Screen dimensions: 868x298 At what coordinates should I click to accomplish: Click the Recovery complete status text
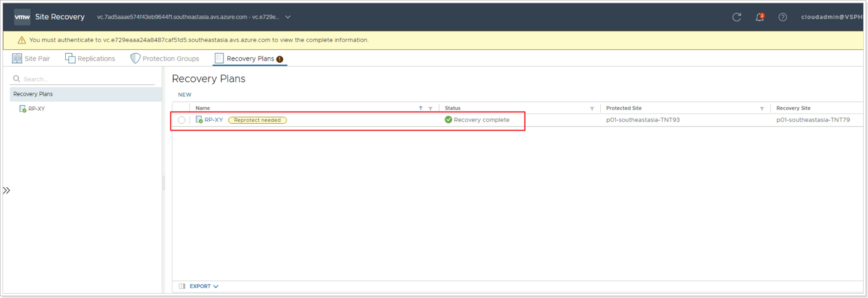click(481, 120)
